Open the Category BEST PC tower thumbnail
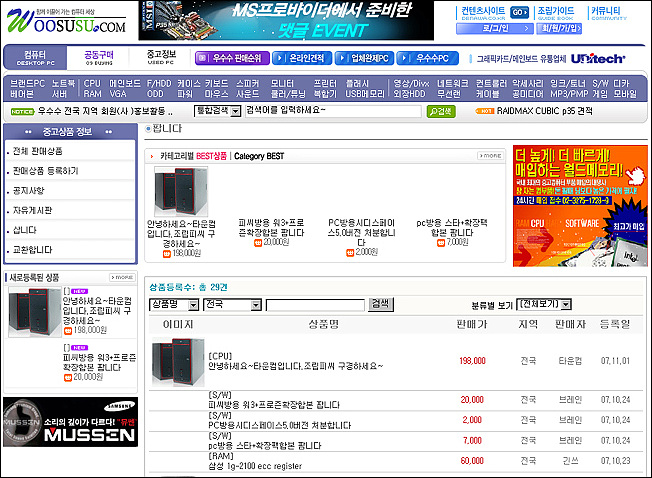The width and height of the screenshot is (652, 478). tap(181, 191)
